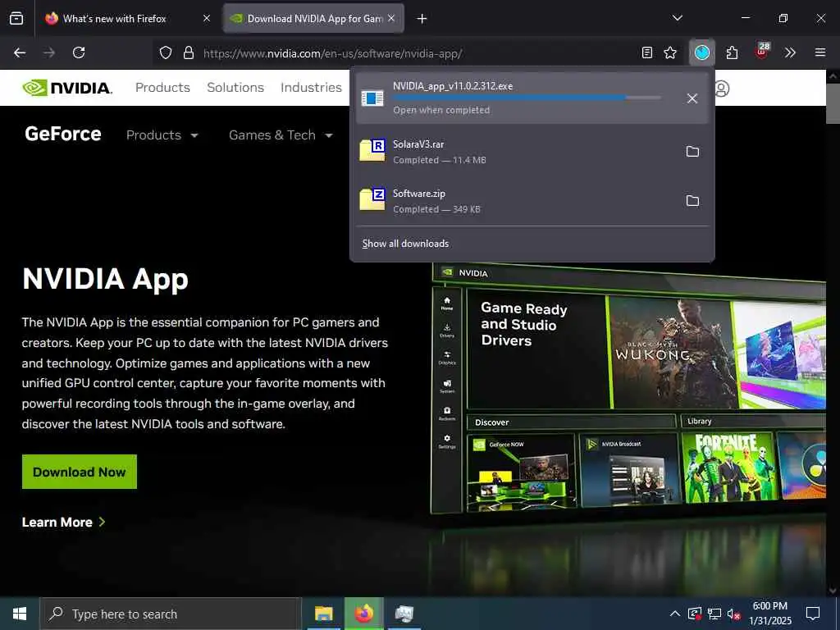Click the GeForce NOW discover card
This screenshot has width=840, height=630.
point(522,472)
